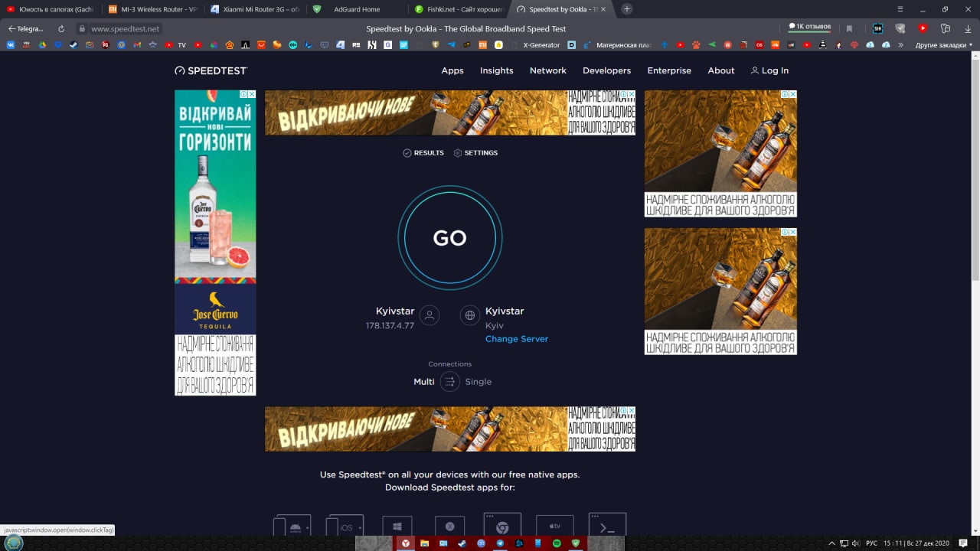Open the volume control in system tray
Viewport: 980px width, 551px height.
pos(855,543)
